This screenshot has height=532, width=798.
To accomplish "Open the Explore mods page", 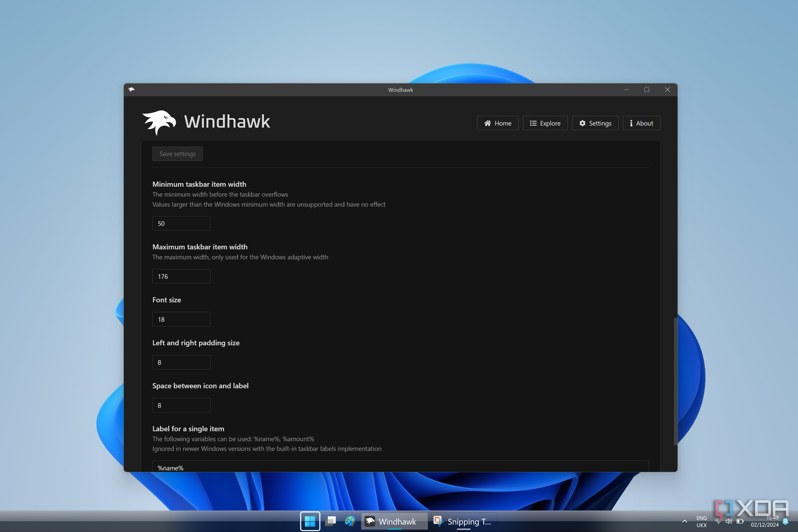I will tap(545, 123).
